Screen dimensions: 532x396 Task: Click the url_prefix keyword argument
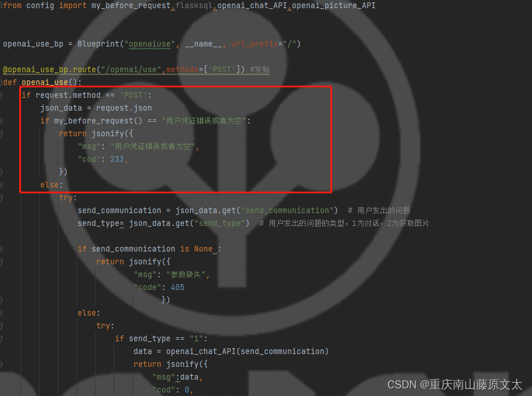(255, 44)
